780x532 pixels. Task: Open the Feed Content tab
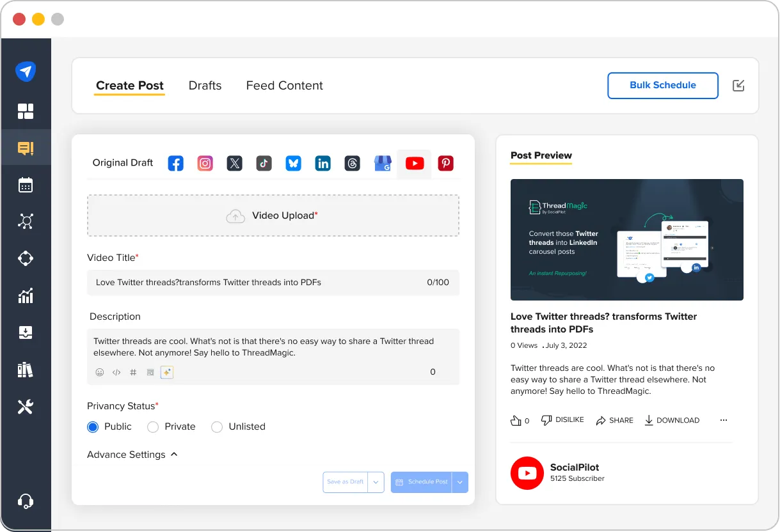coord(284,85)
